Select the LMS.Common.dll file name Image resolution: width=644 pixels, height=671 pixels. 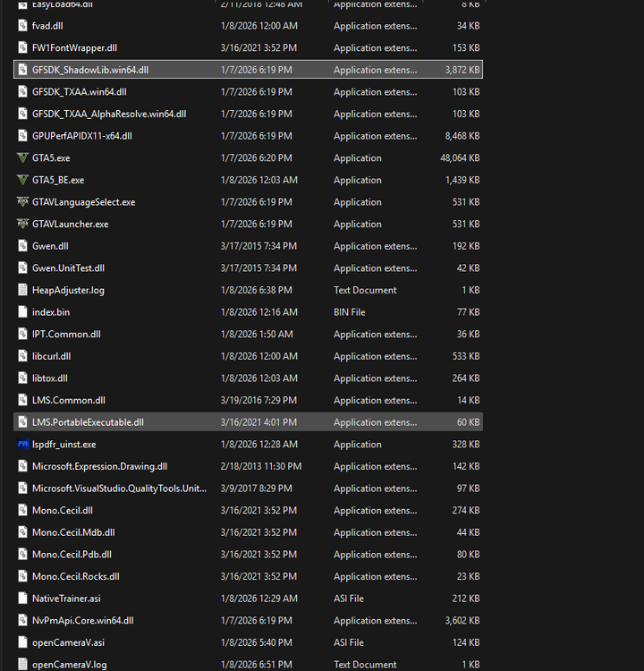(69, 400)
